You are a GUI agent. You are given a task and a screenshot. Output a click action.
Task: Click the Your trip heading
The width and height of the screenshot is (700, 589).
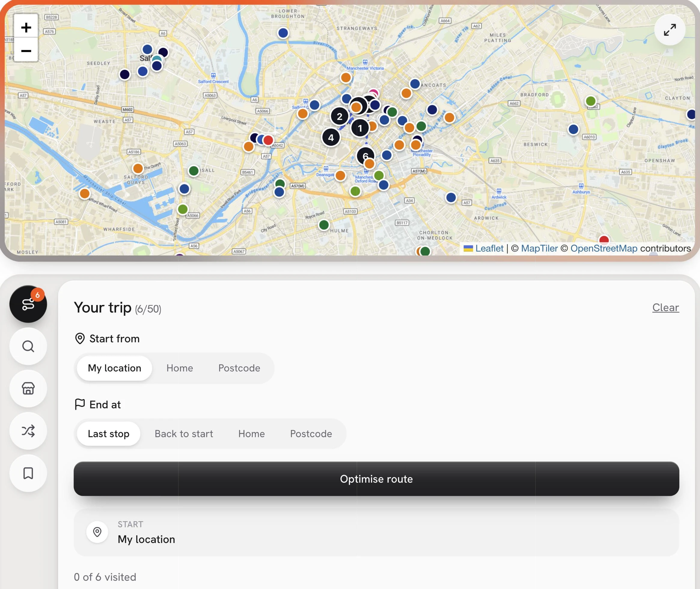point(102,307)
